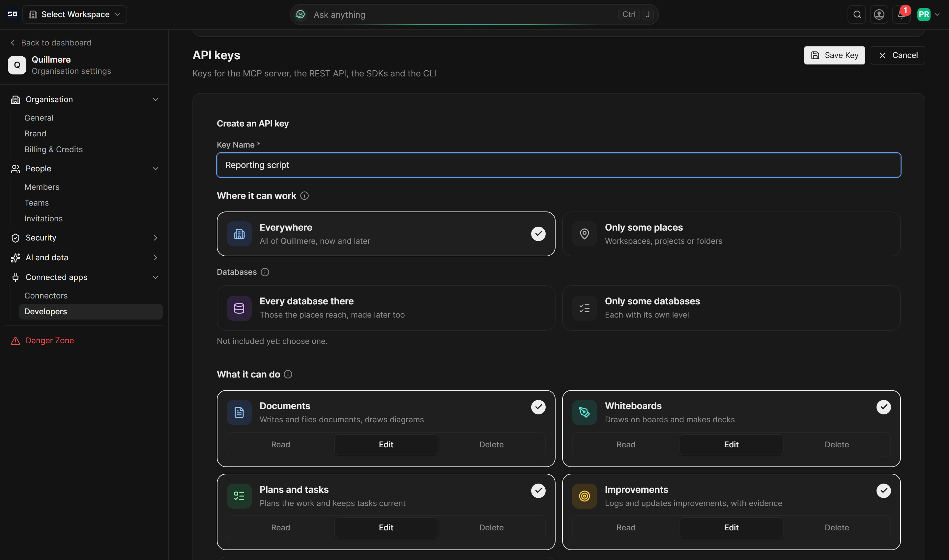Set Documents access level to Read
Screen dimensions: 949x560
point(280,444)
